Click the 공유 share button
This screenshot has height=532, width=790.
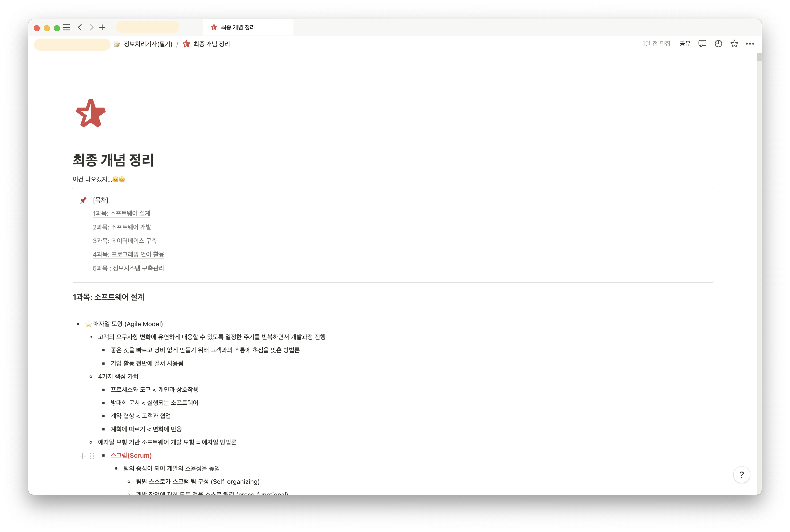pyautogui.click(x=685, y=44)
